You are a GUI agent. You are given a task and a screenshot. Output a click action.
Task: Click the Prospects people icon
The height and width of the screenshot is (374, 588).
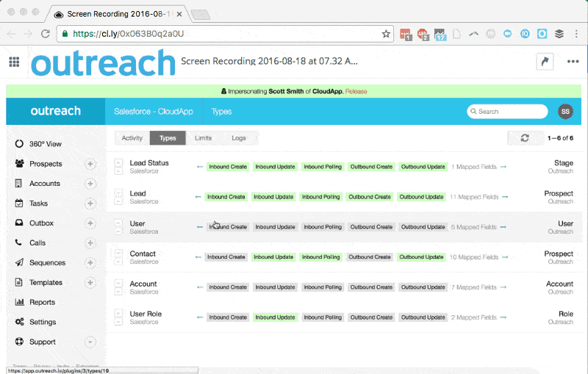coord(20,163)
